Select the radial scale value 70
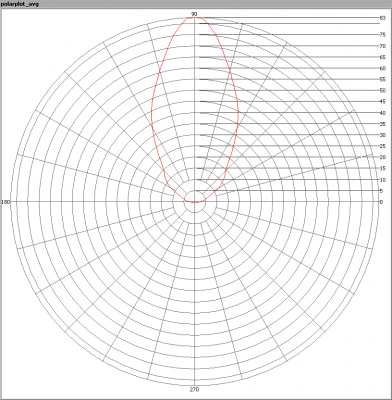Viewport: 392px width, 400px height. click(383, 46)
